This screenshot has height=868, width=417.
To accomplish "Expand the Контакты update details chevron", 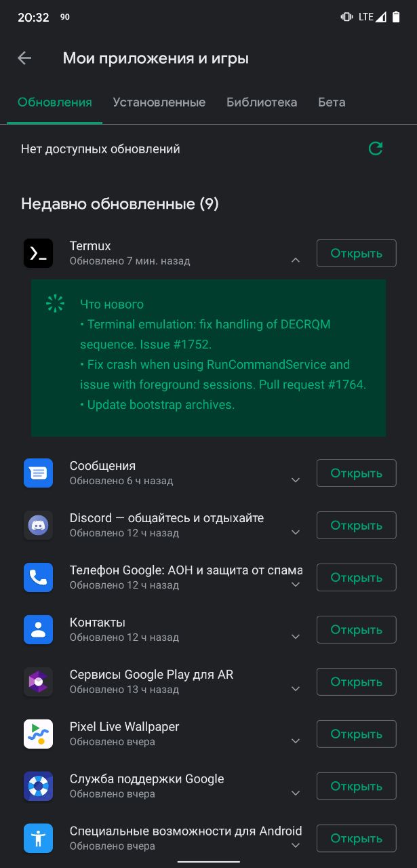I will pyautogui.click(x=295, y=637).
